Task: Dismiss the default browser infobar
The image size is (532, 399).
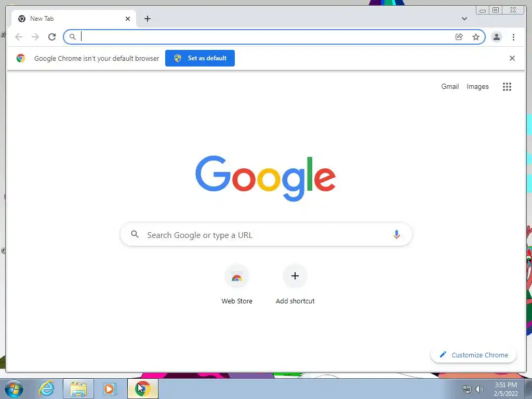Action: pos(512,58)
